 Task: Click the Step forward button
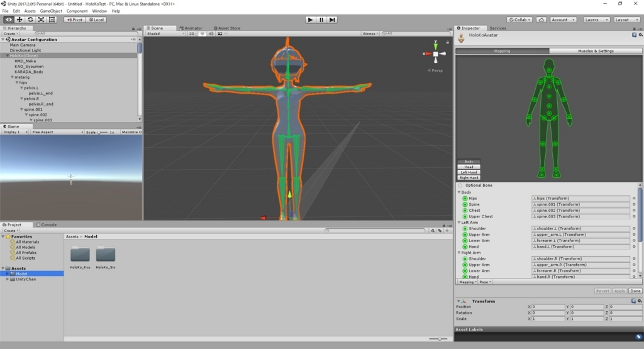332,19
